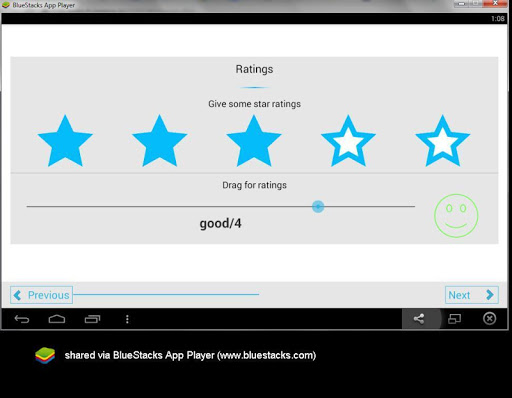The height and width of the screenshot is (398, 512).
Task: Go to the Previous page
Action: point(41,295)
